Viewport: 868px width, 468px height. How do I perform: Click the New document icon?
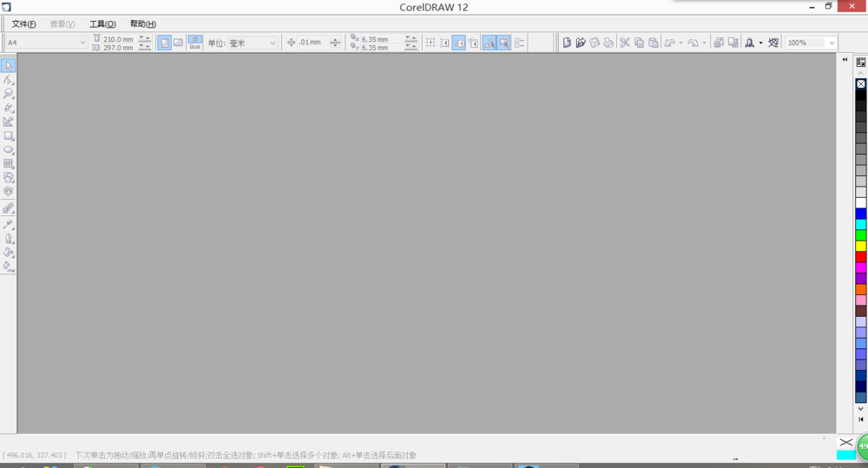[x=567, y=43]
